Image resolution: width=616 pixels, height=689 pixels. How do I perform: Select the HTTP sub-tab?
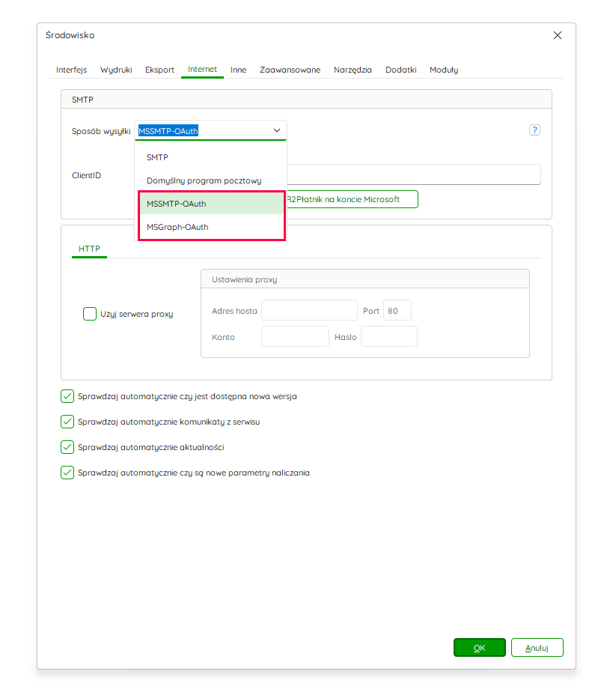(89, 249)
